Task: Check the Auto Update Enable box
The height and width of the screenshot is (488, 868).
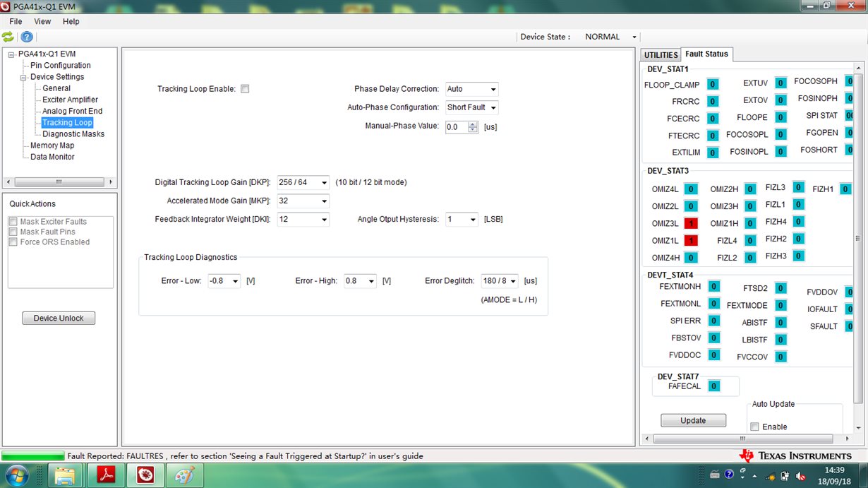Action: pyautogui.click(x=754, y=427)
